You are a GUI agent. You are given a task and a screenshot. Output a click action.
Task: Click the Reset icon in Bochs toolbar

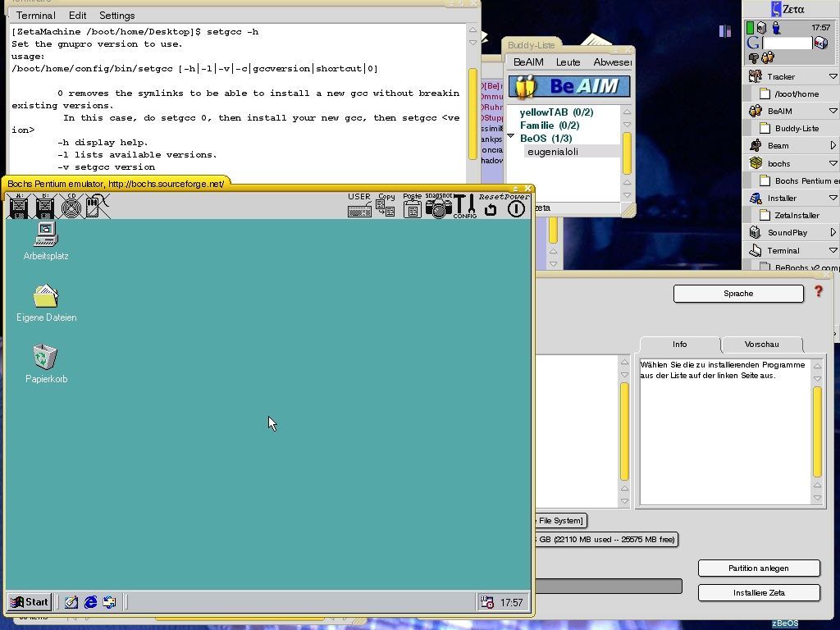[491, 206]
